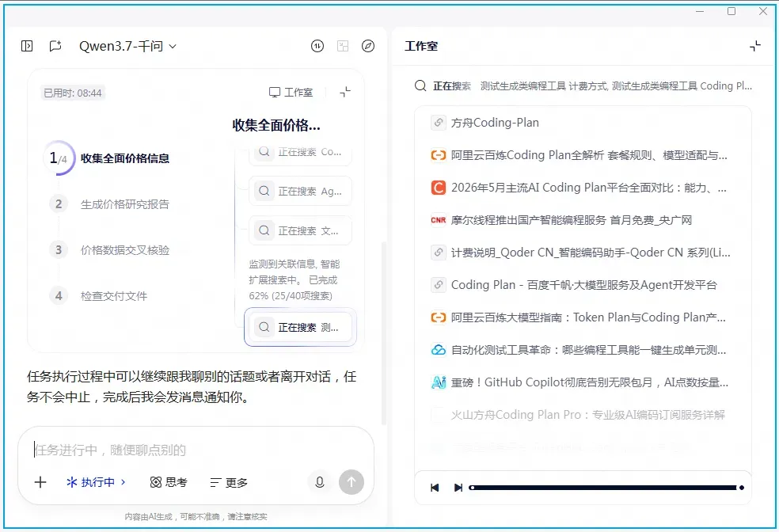Click the 工作室 playback progress slider
Viewport: 779px width, 532px height.
coord(606,488)
